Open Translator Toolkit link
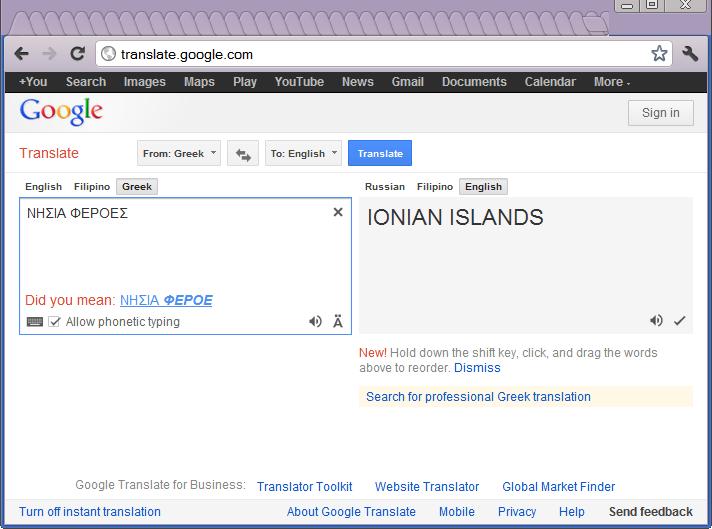This screenshot has width=712, height=529. (x=304, y=487)
